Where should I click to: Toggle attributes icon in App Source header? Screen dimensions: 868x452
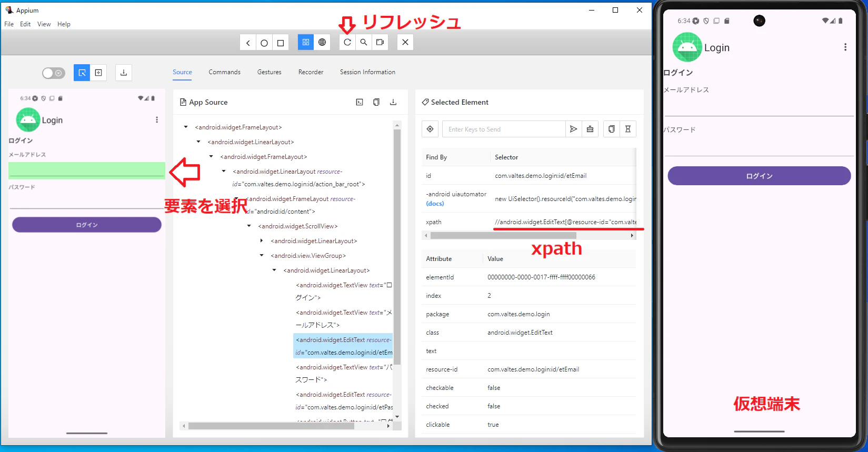pos(360,102)
